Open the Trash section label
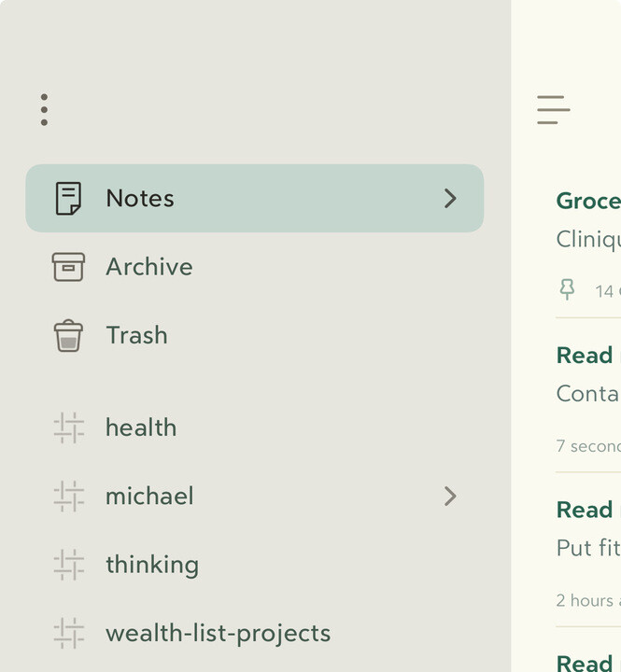Screen dimensions: 621x672 (x=137, y=335)
